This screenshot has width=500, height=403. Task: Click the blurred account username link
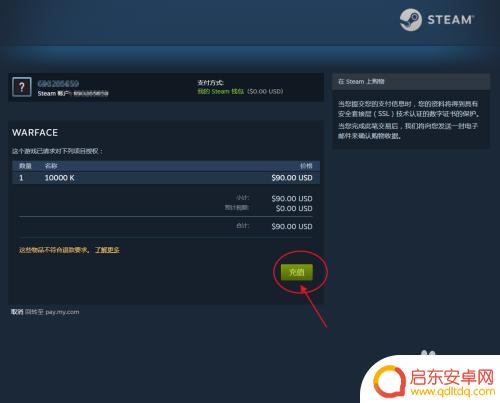click(x=58, y=83)
